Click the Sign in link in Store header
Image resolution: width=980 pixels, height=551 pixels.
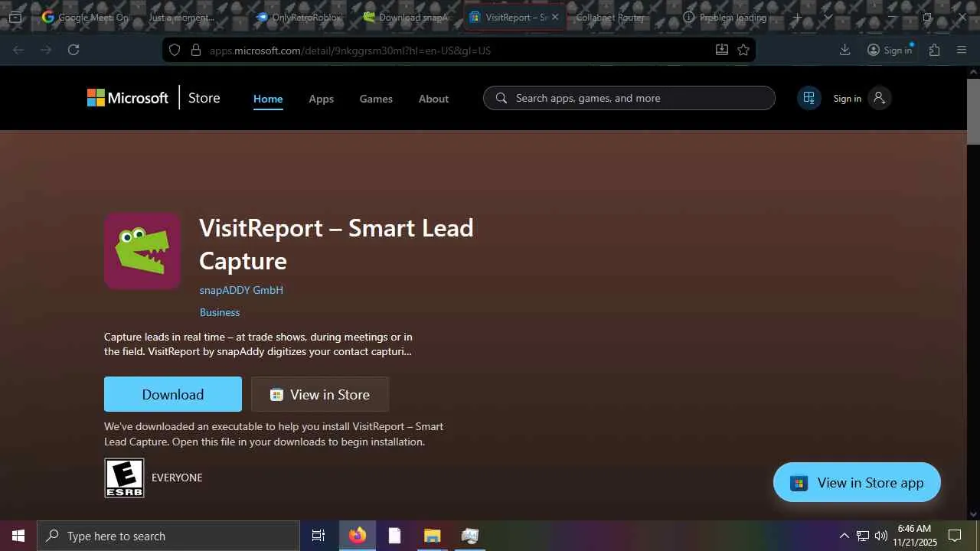(847, 98)
